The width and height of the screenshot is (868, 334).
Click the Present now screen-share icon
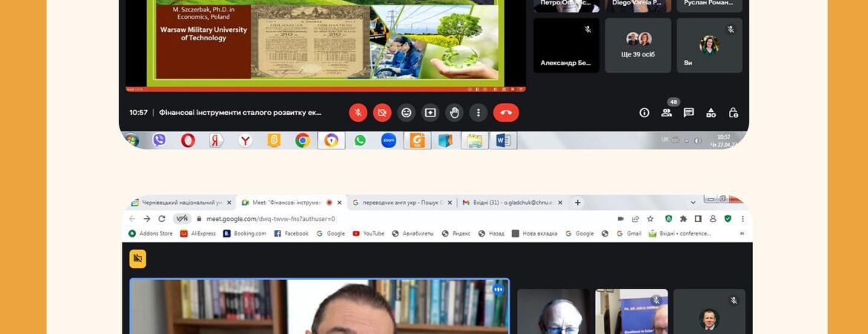point(430,112)
